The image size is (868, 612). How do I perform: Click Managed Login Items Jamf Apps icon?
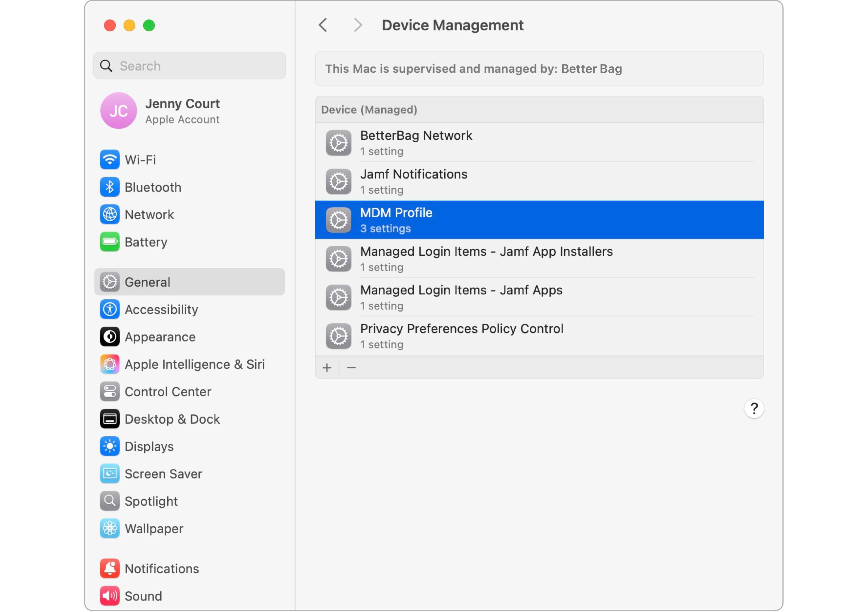tap(338, 297)
